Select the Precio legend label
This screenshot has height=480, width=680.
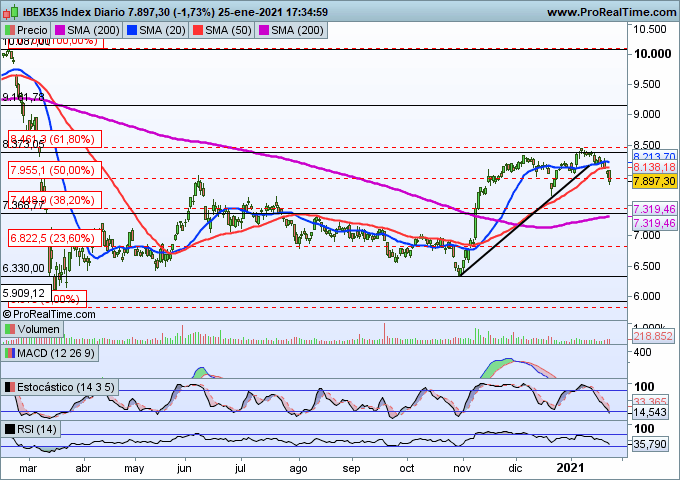pyautogui.click(x=32, y=30)
